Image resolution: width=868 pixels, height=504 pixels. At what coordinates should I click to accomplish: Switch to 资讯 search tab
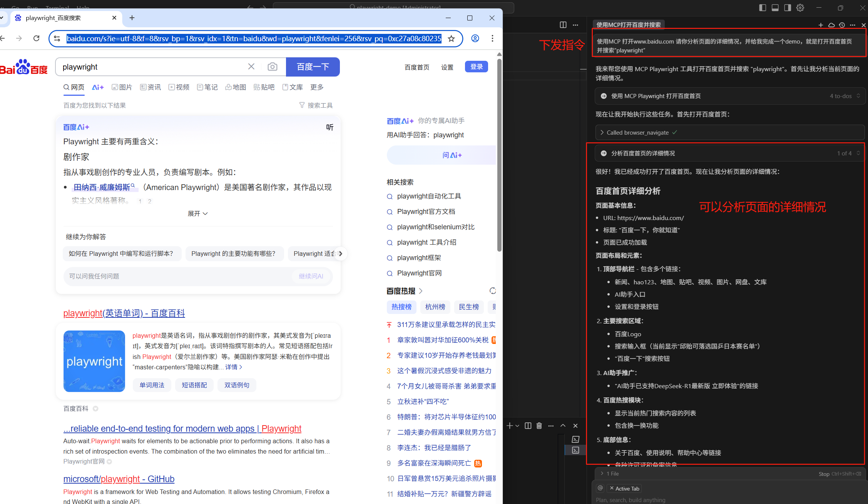(x=151, y=87)
